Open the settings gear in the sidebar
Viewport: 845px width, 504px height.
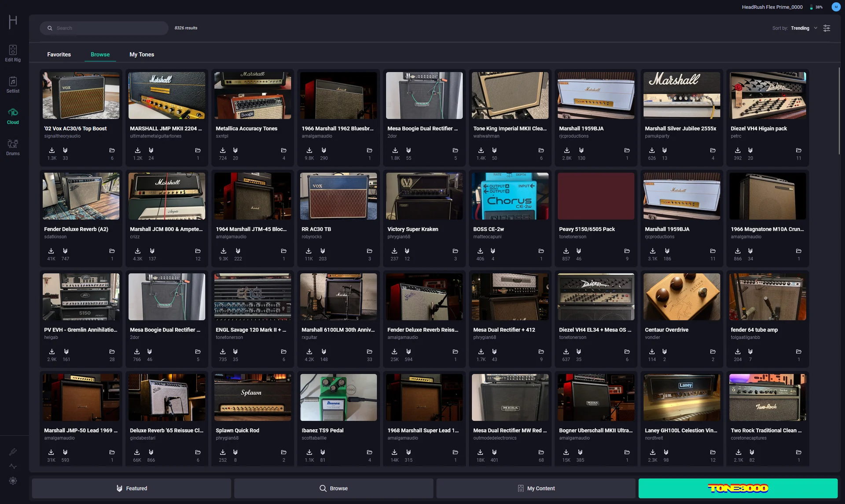pos(13,481)
